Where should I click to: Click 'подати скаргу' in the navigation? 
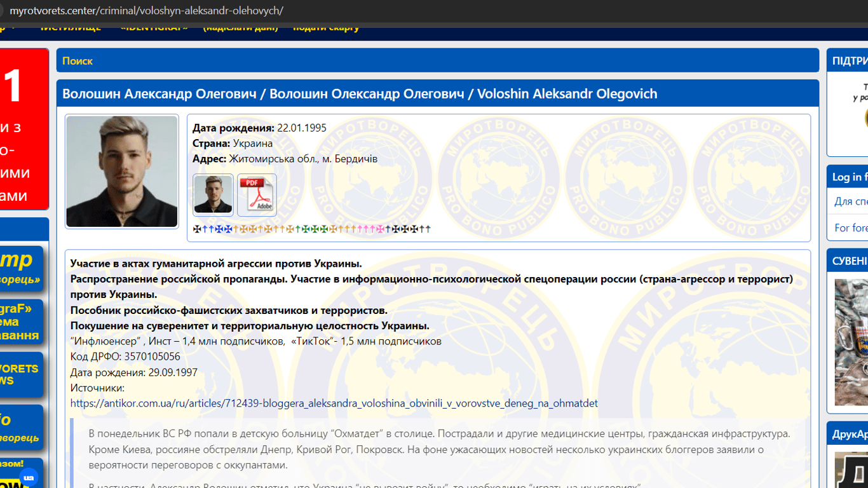[326, 27]
